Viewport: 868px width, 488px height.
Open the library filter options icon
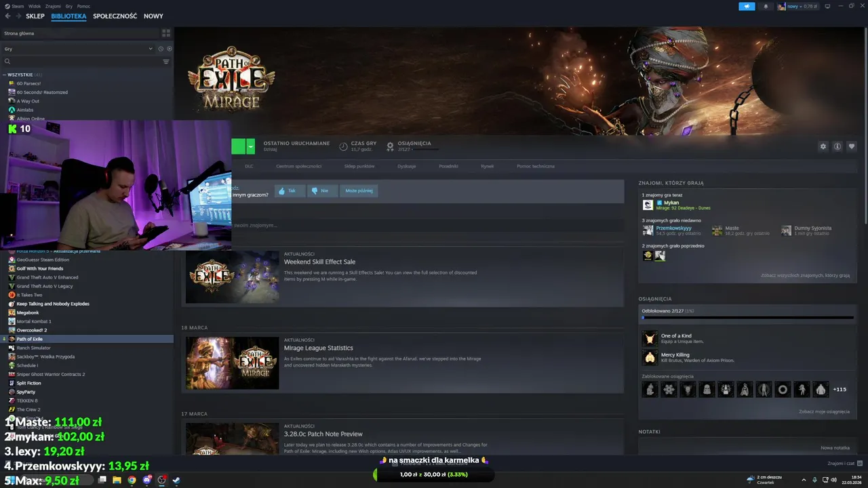[x=166, y=62]
